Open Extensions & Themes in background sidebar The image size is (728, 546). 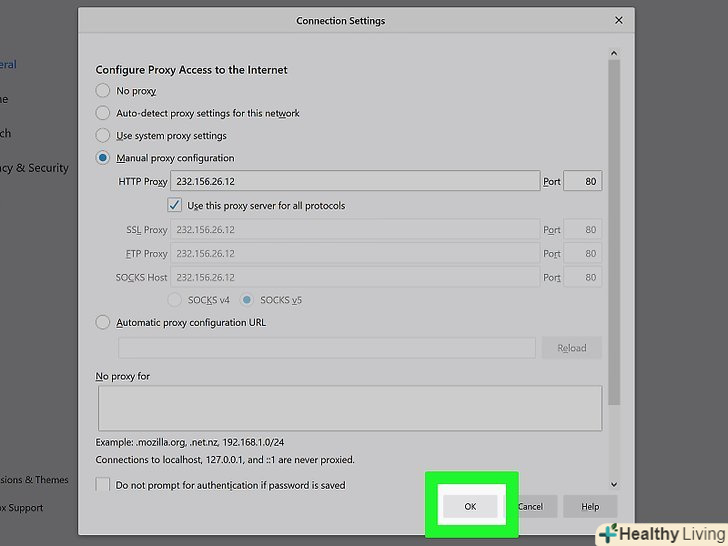click(x=34, y=480)
